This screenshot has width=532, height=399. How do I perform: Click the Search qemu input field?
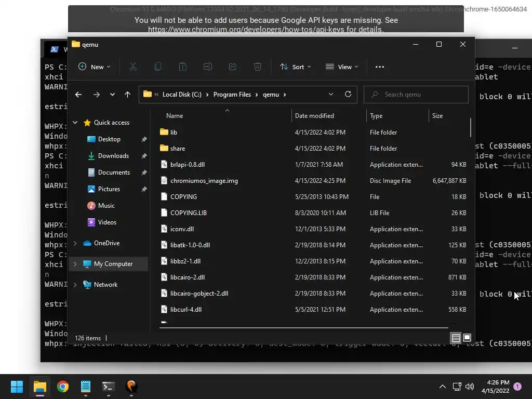pos(416,95)
